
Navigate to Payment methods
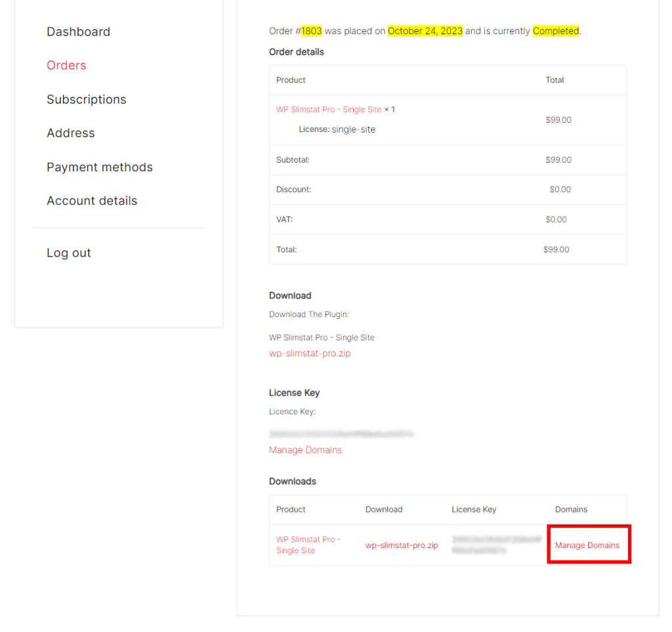[99, 167]
